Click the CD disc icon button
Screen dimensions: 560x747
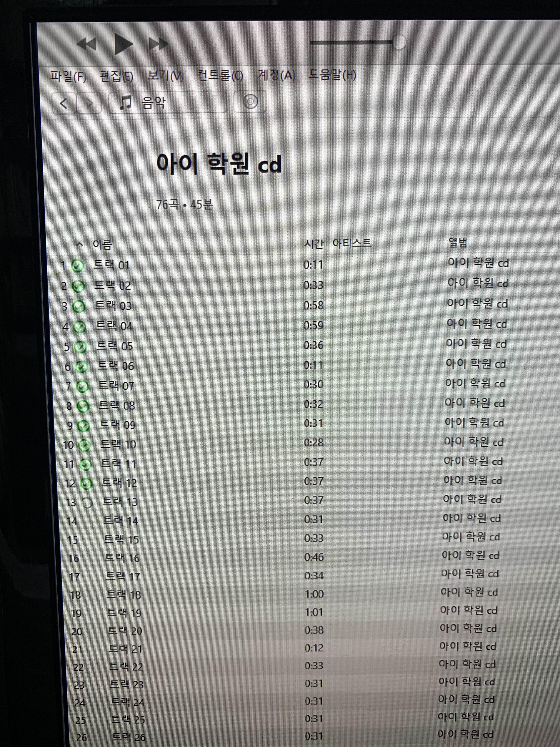tap(251, 102)
